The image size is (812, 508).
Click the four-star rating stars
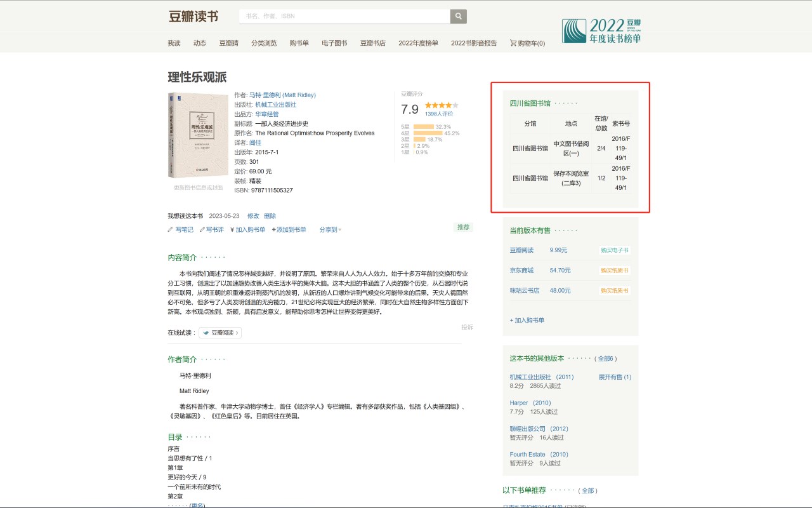point(442,105)
